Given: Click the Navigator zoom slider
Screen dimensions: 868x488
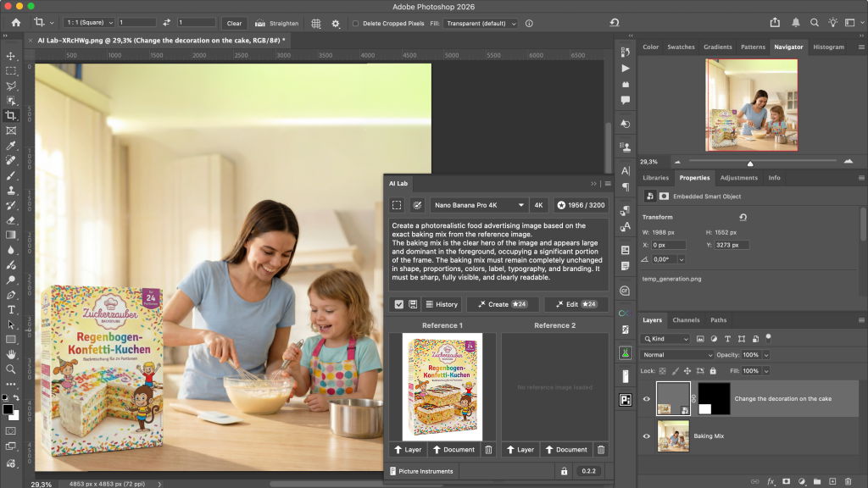Looking at the screenshot, I should point(749,161).
